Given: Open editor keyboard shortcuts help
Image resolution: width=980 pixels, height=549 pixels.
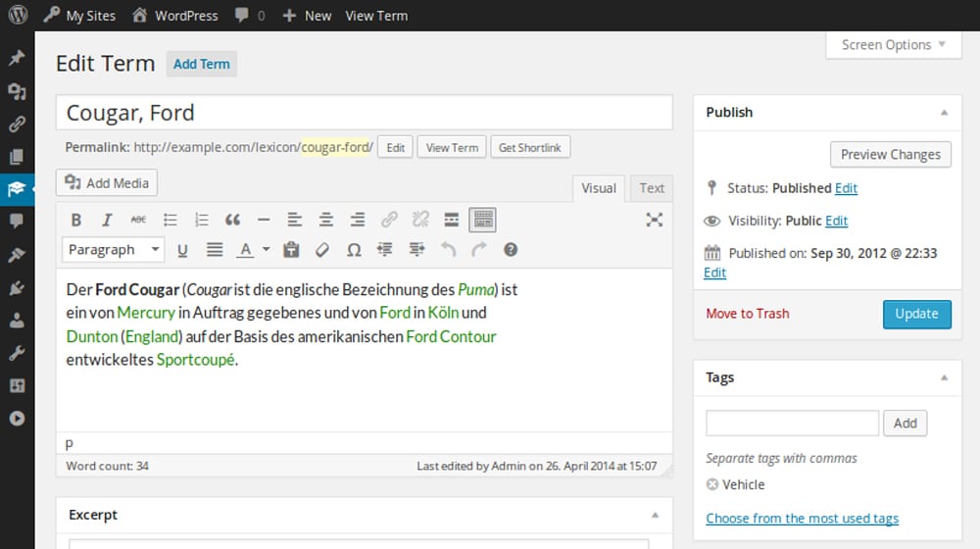Looking at the screenshot, I should tap(510, 250).
